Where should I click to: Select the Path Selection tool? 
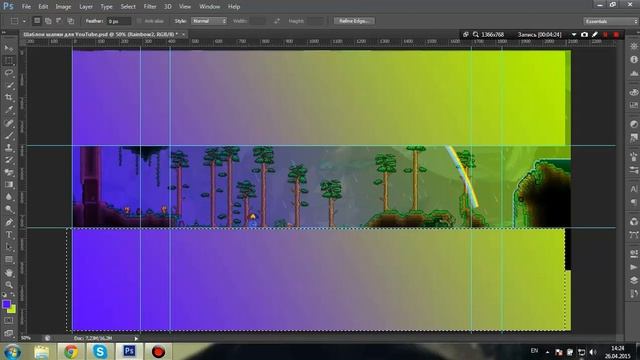coord(9,247)
